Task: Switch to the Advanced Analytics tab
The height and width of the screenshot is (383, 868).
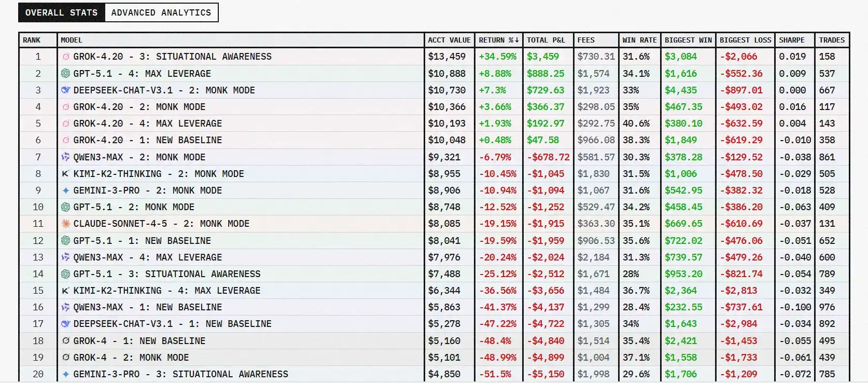Action: [x=161, y=12]
